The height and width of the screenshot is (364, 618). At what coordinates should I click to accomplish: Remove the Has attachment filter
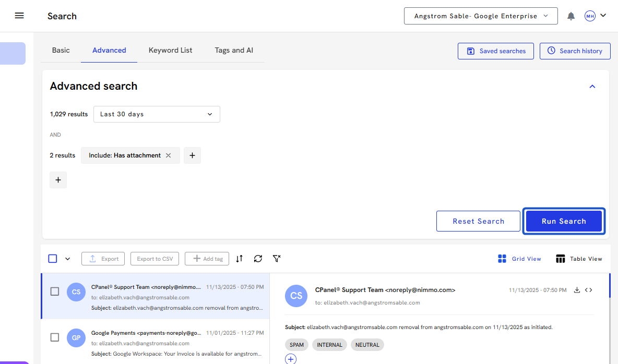click(168, 155)
